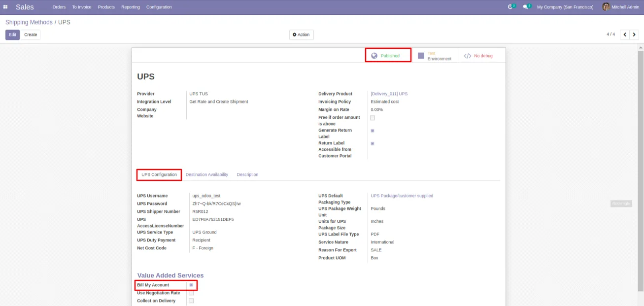This screenshot has width=644, height=306.
Task: Enable Use Negotiation Rate checkbox
Action: (x=191, y=293)
